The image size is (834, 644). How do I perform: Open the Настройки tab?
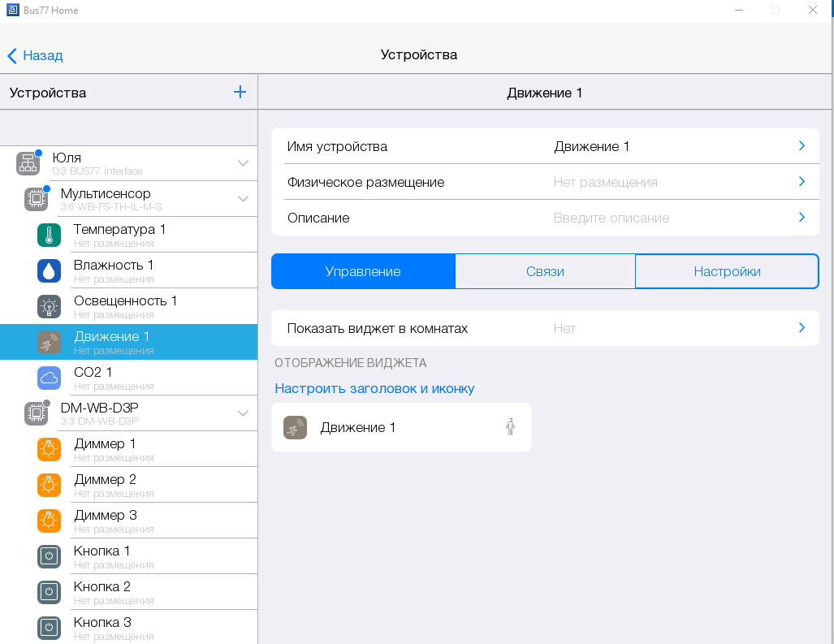[727, 271]
